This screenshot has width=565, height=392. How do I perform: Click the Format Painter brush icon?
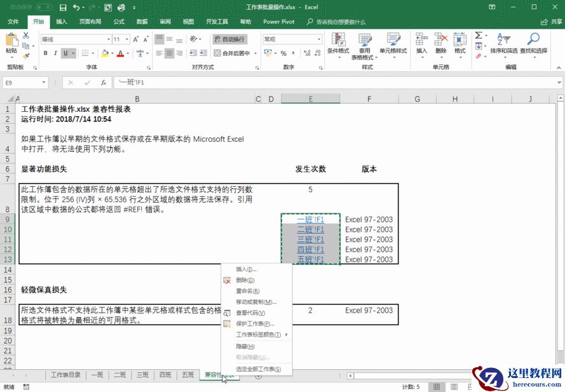26,56
